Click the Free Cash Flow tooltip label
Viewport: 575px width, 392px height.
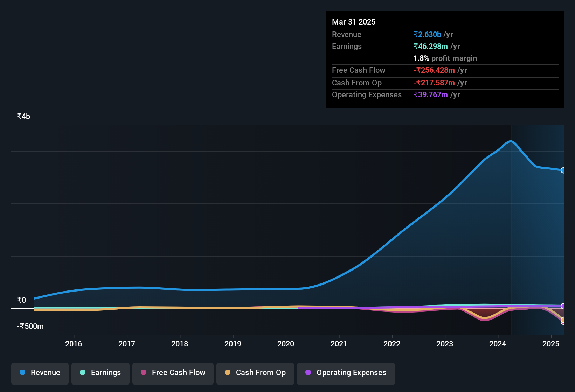click(359, 70)
